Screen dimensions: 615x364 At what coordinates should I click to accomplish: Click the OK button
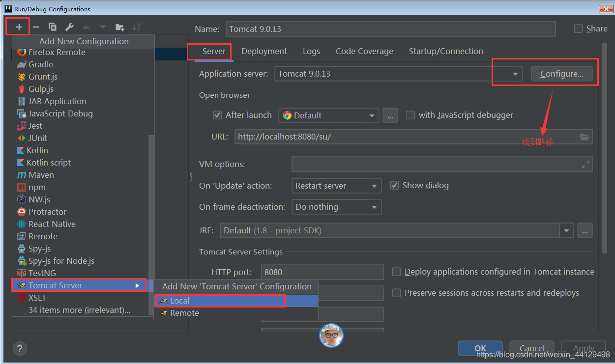480,348
